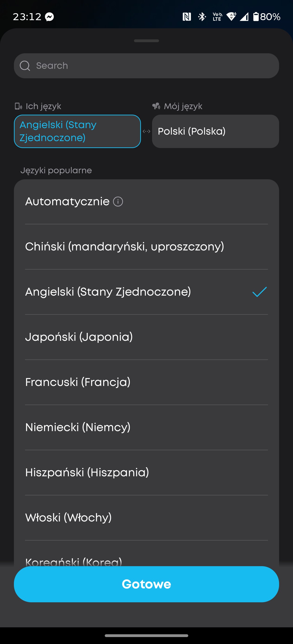The height and width of the screenshot is (644, 293).
Task: Tap the Bluetooth status icon
Action: pos(202,17)
